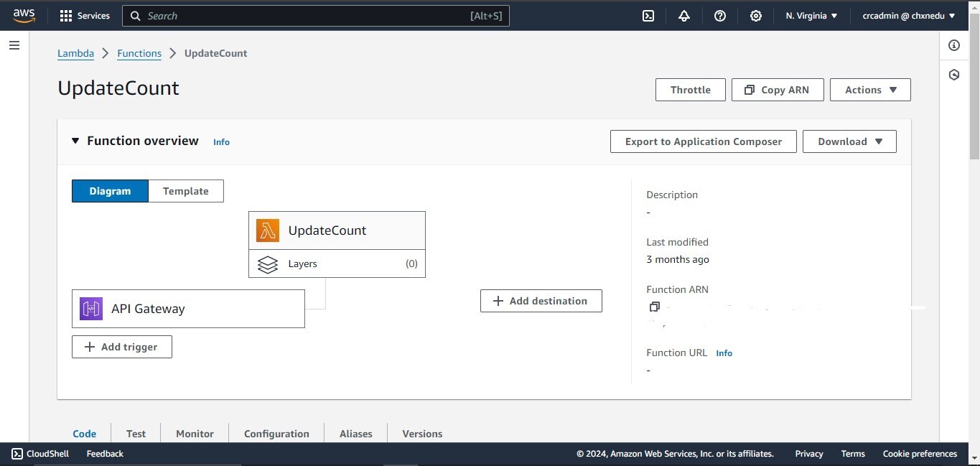Screen dimensions: 980x466
Task: Click the UpdateCount page heading
Action: 118,88
